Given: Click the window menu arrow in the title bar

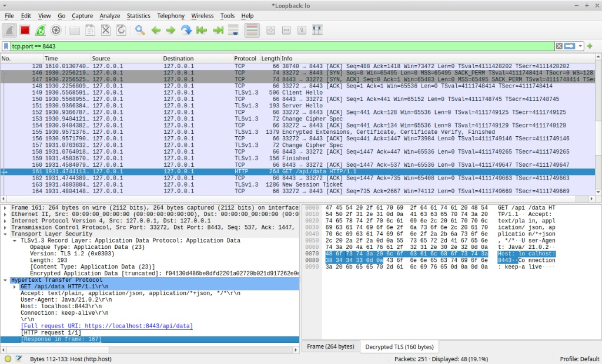Looking at the screenshot, I should (5, 5).
